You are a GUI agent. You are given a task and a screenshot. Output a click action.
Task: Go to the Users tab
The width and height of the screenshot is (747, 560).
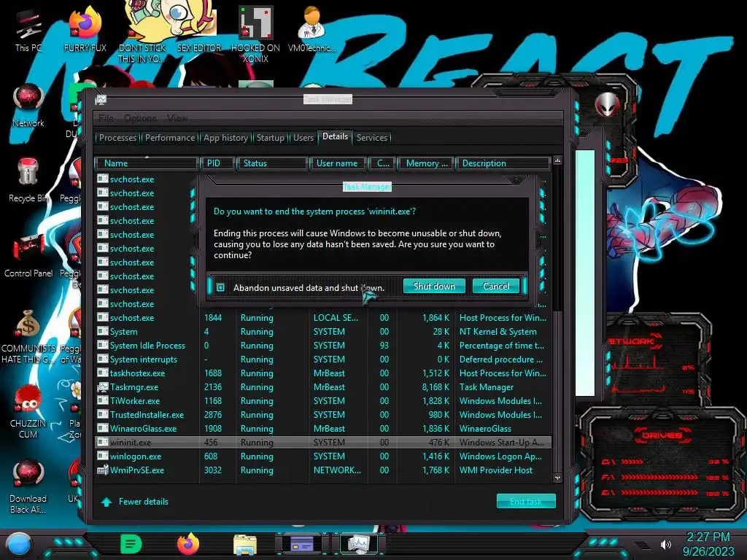pos(303,138)
